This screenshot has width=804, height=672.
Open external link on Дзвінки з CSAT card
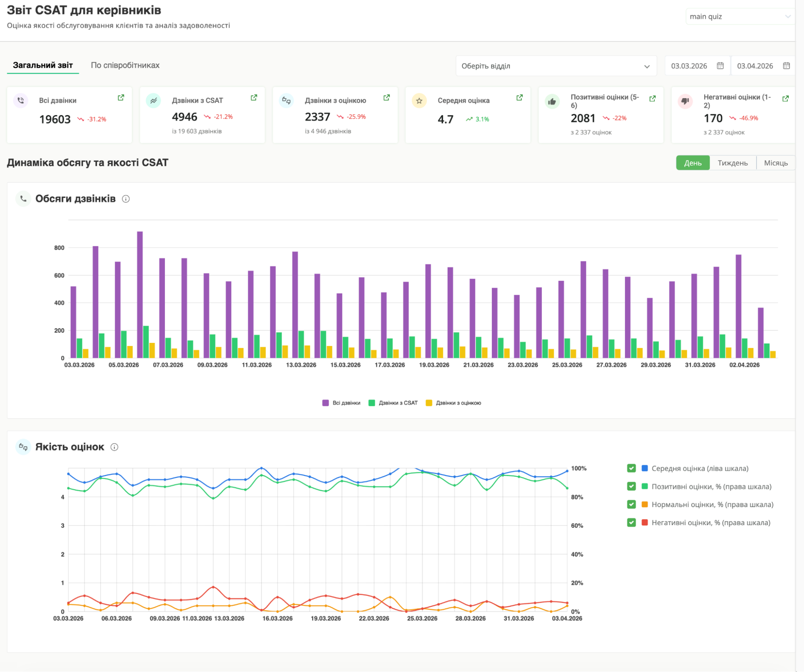[254, 98]
